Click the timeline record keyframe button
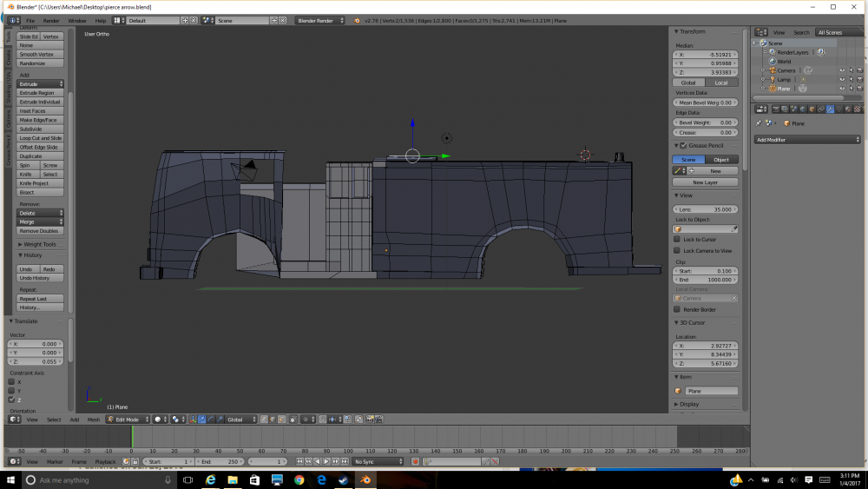 [415, 461]
